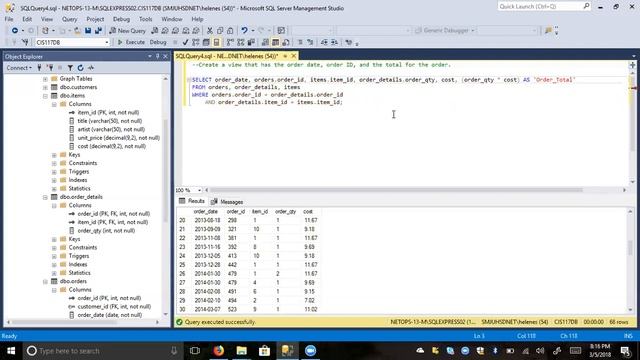
Task: Click the Paste icon in toolbar
Action: [230, 31]
